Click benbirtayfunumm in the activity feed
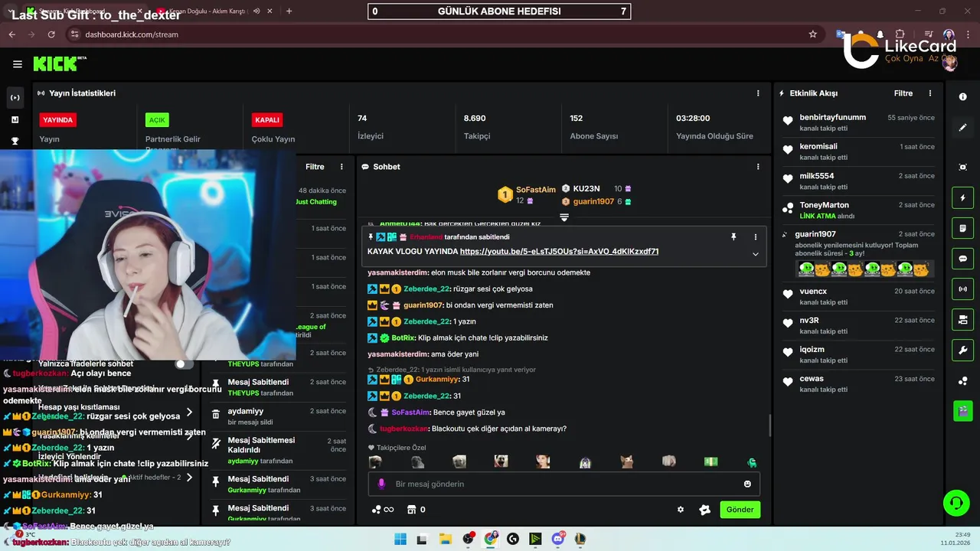 [832, 118]
